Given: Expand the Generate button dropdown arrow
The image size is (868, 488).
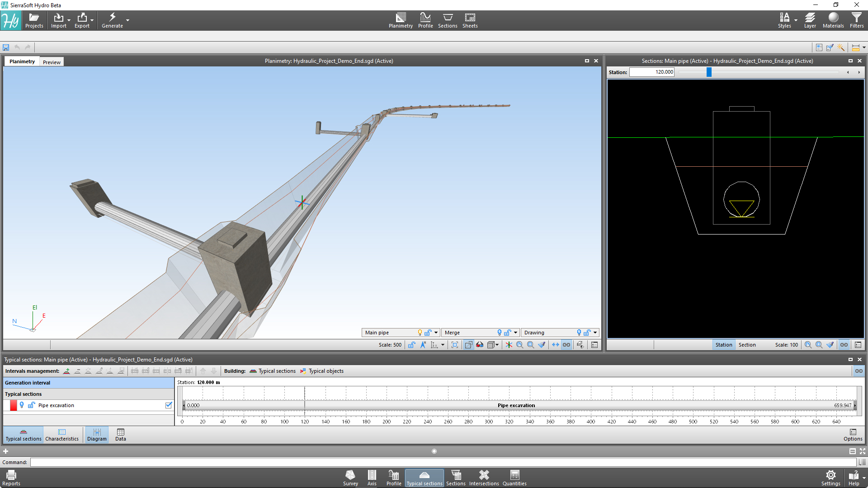Looking at the screenshot, I should click(127, 20).
